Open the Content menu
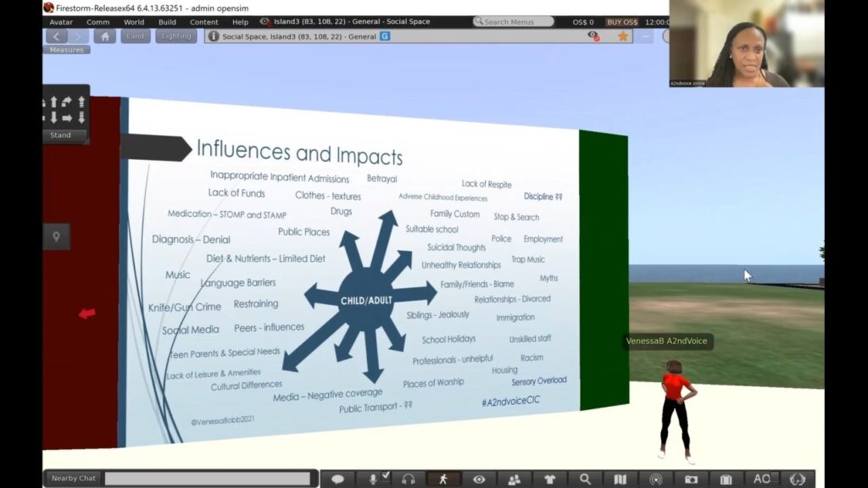The image size is (868, 488). pos(204,22)
